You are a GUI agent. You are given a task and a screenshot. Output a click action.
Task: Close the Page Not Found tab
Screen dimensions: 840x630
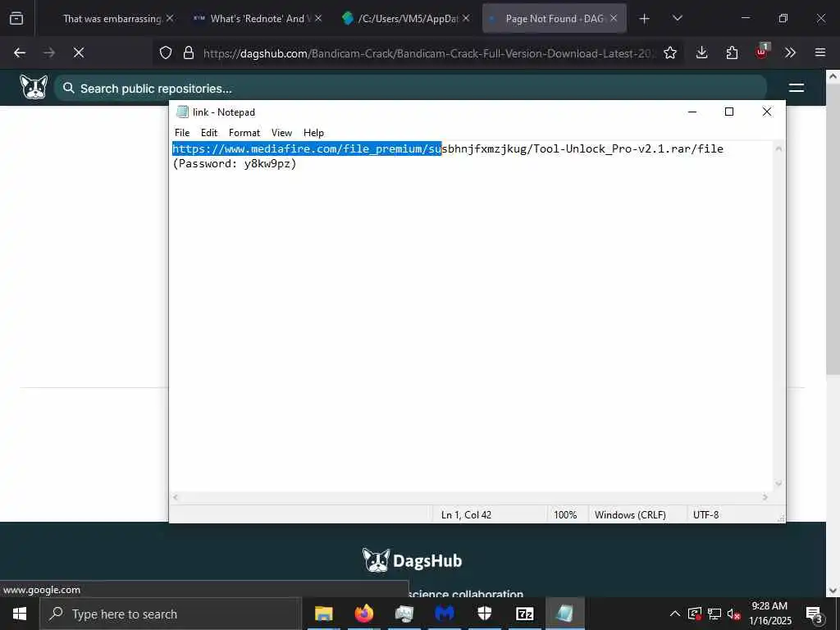[614, 18]
